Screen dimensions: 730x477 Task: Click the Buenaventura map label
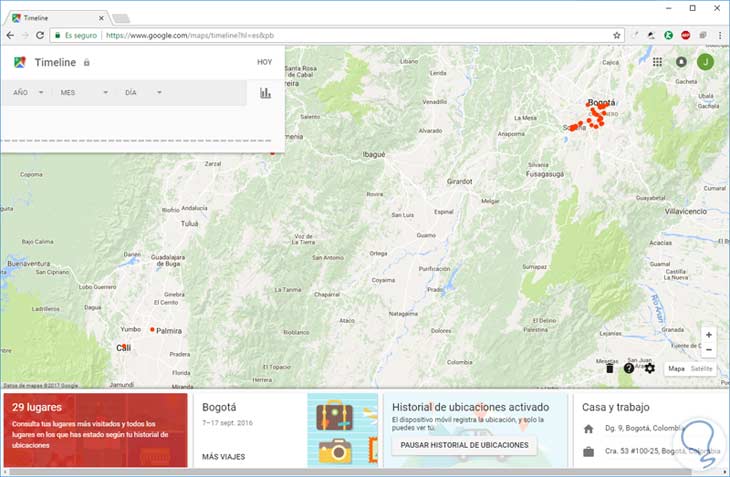pos(28,263)
